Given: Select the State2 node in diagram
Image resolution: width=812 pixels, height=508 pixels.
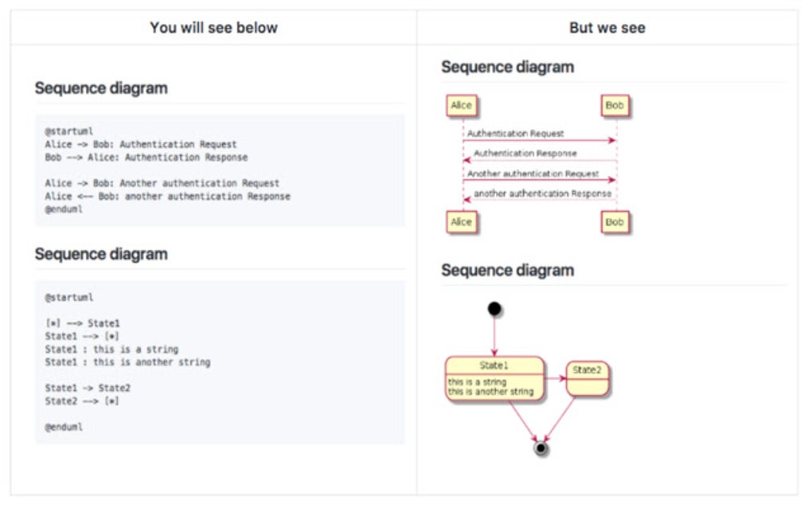Looking at the screenshot, I should (x=588, y=377).
